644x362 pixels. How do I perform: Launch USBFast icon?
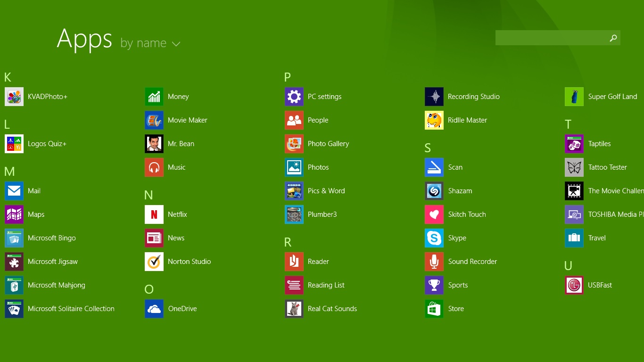coord(574,285)
